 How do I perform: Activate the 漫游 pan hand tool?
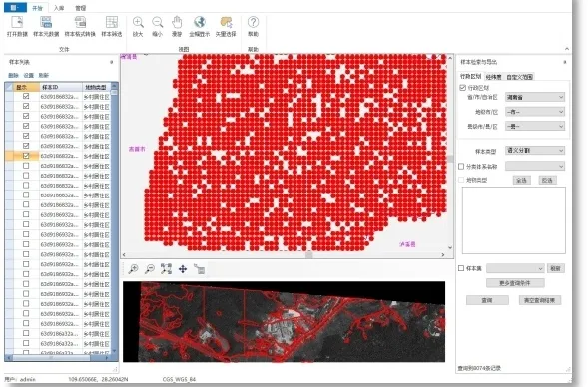[177, 23]
